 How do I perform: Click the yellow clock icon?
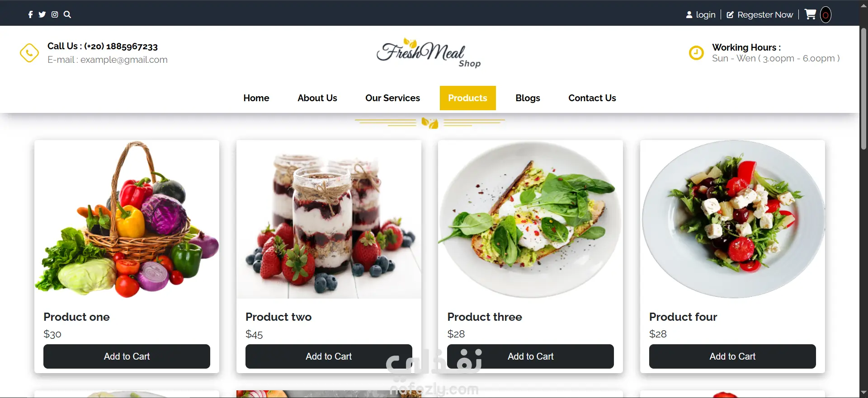pos(696,53)
